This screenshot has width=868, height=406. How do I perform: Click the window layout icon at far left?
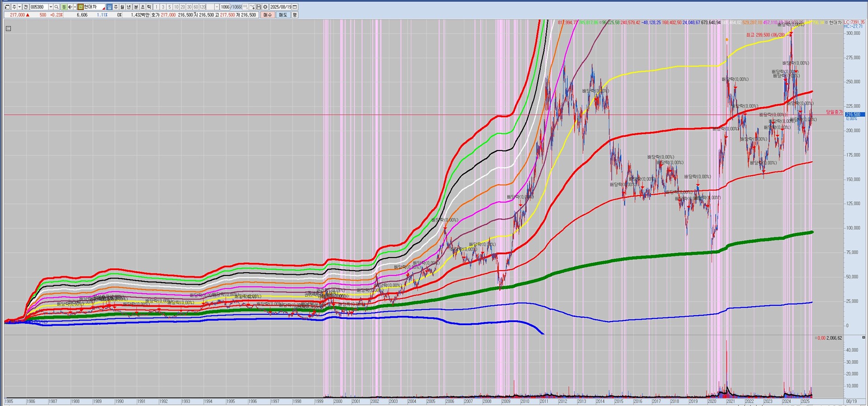(7, 7)
